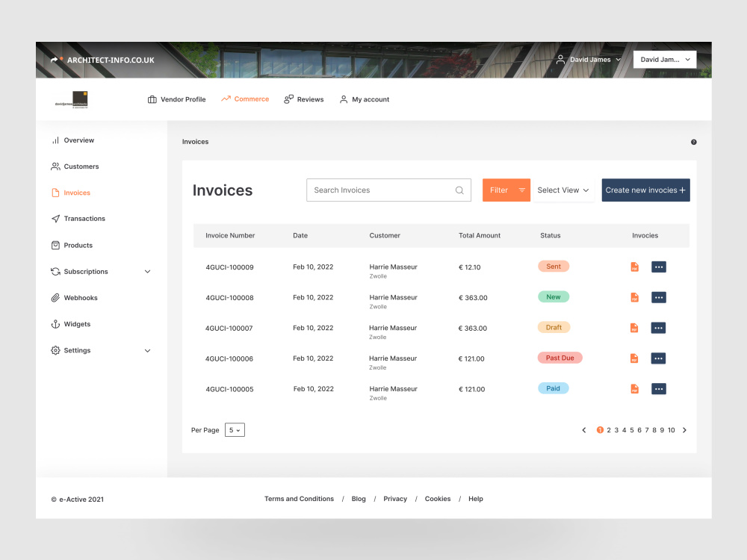The image size is (747, 560).
Task: Click invoice number 4GUCI-100009
Action: (229, 267)
